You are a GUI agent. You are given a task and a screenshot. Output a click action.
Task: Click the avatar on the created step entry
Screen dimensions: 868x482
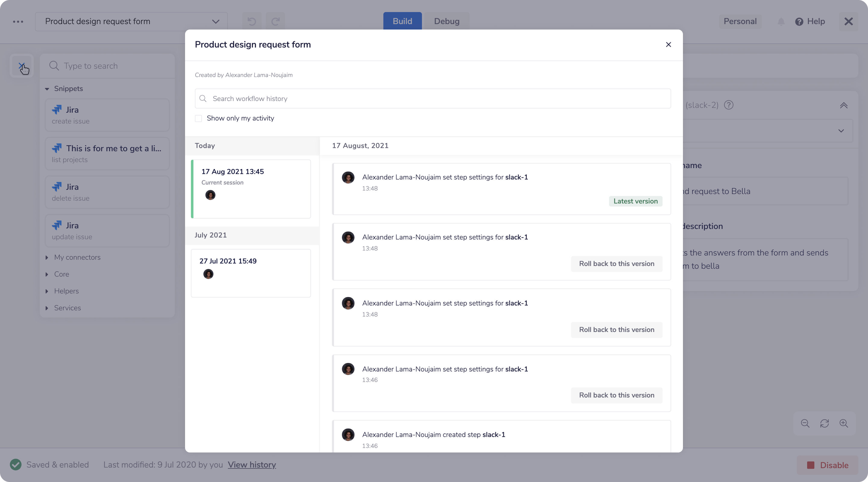pyautogui.click(x=348, y=435)
